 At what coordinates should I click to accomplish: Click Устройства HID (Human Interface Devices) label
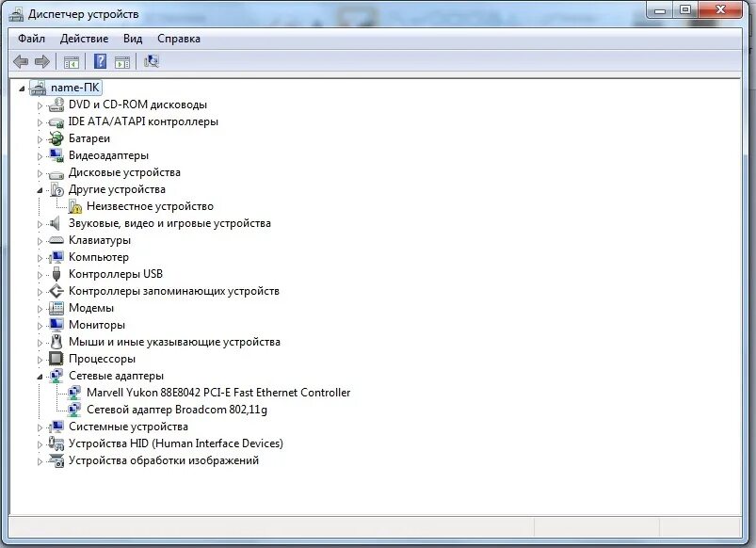tap(176, 443)
